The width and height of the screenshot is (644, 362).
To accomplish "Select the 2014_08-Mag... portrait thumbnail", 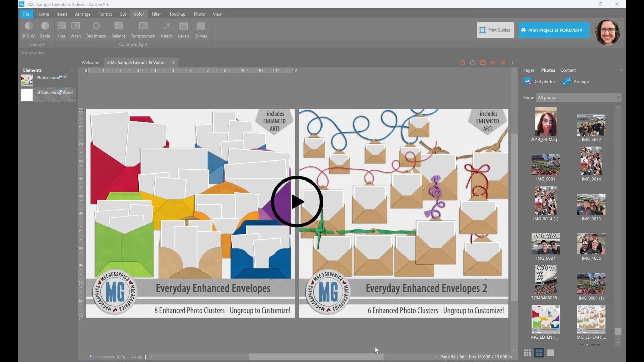I will (546, 121).
